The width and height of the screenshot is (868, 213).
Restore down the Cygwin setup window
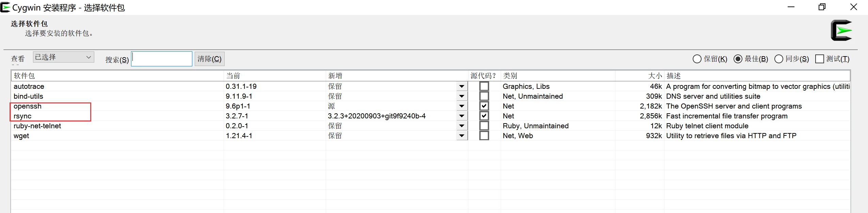point(822,7)
